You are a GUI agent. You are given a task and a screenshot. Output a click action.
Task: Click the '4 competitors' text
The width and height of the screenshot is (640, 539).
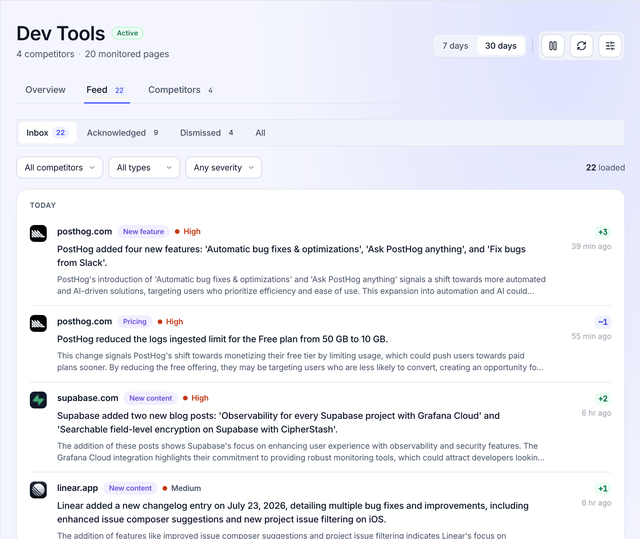45,54
